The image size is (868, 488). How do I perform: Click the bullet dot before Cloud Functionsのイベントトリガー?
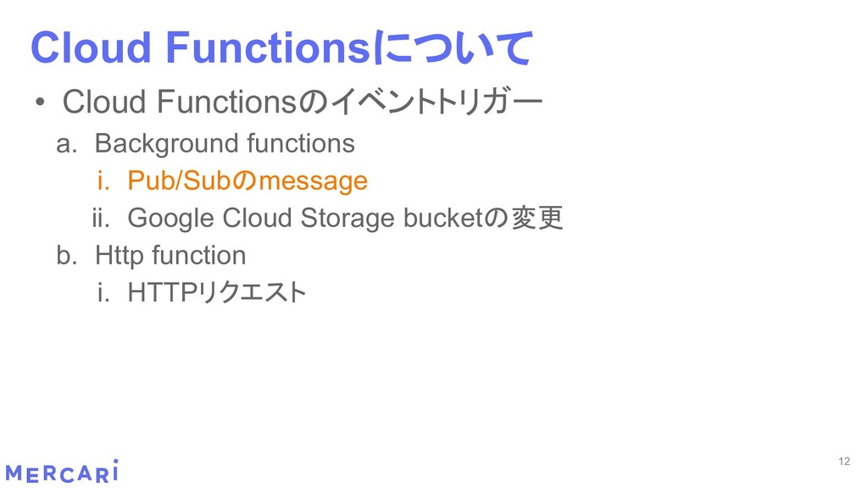pyautogui.click(x=40, y=105)
